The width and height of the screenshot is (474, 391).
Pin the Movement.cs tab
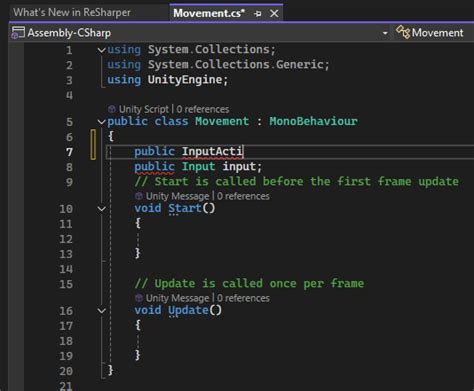(x=258, y=14)
